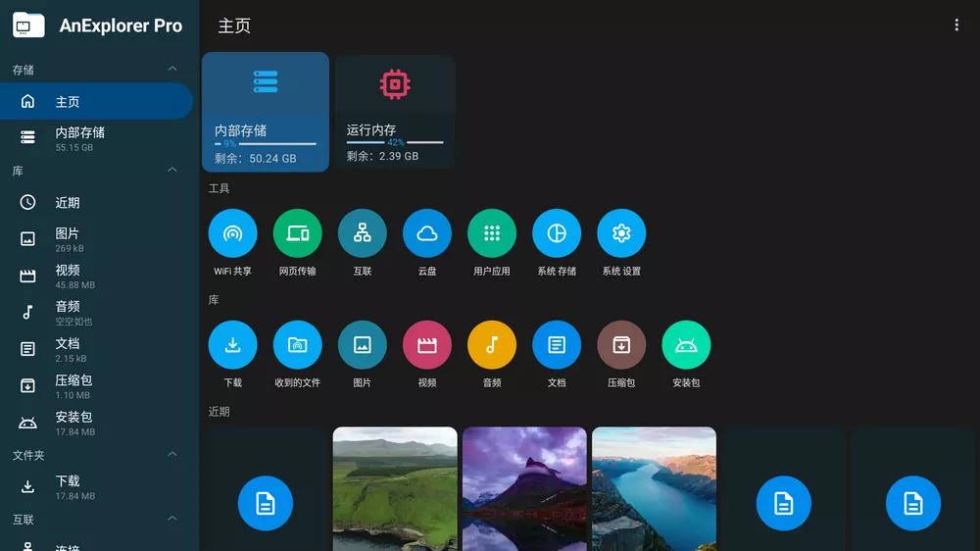This screenshot has height=551, width=980.
Task: Open the 运行内存 memory card
Action: tap(395, 112)
